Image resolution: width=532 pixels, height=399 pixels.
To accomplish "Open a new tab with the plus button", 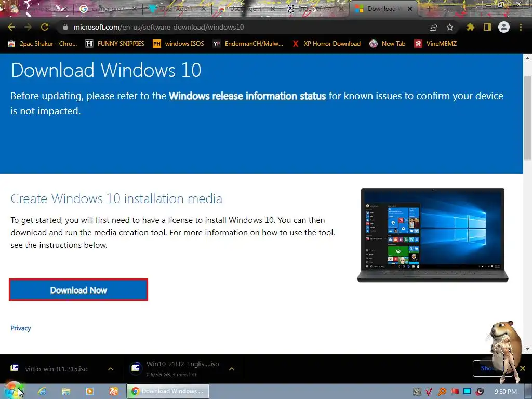I will point(429,9).
